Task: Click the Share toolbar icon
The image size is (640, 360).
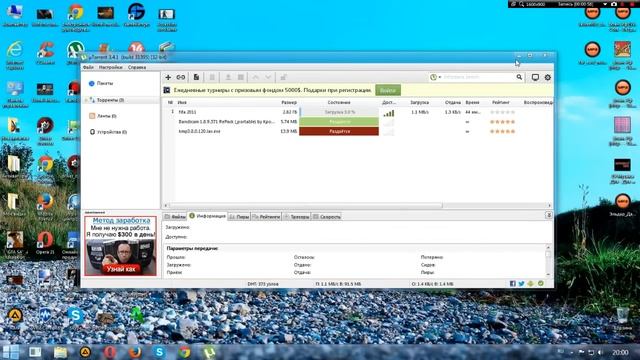Action: (283, 77)
